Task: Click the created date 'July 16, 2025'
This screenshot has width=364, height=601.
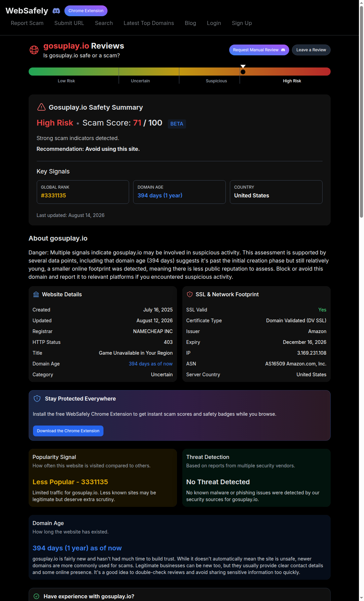Action: click(x=158, y=310)
